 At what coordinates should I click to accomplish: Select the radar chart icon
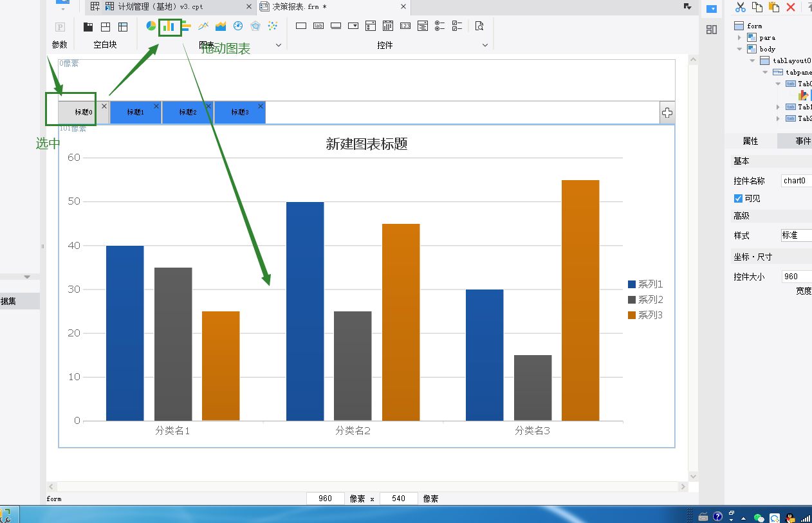point(255,26)
